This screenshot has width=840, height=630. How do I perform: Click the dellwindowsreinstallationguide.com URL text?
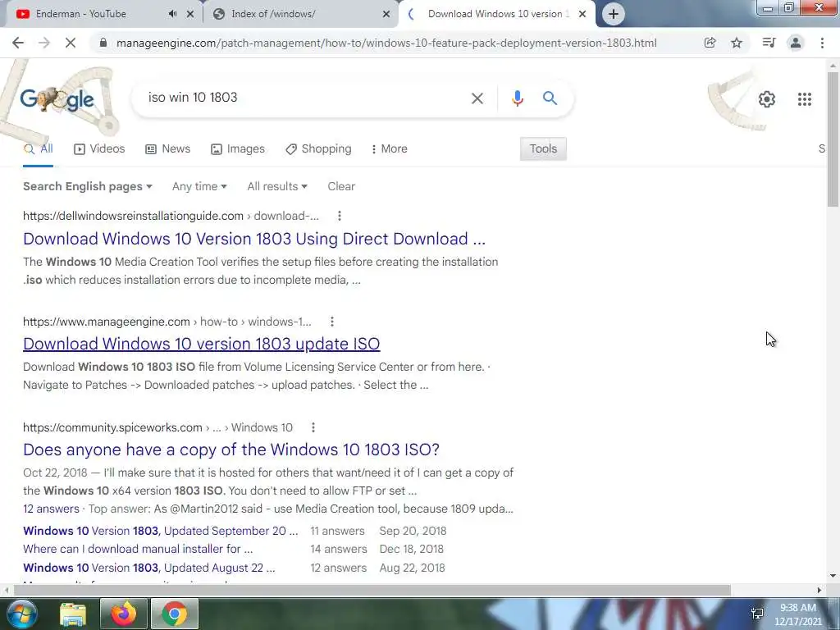(134, 216)
